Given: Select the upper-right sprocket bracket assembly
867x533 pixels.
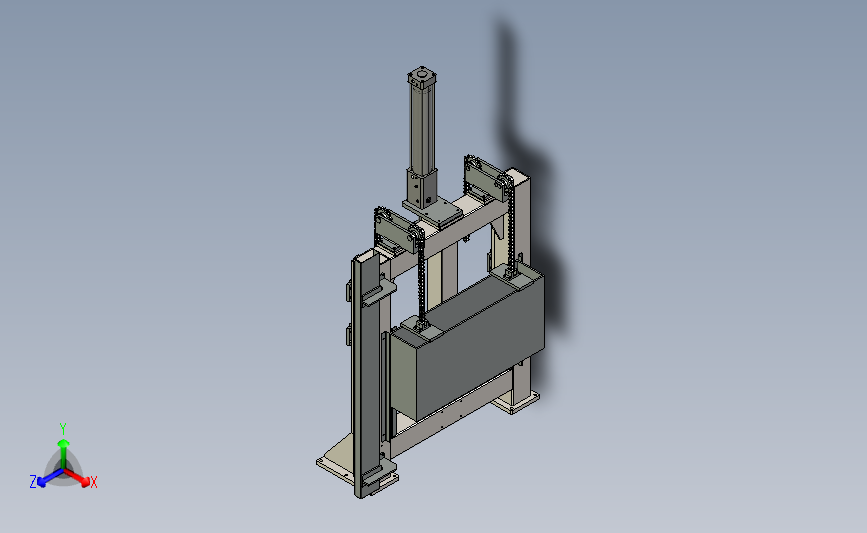Looking at the screenshot, I should (488, 179).
